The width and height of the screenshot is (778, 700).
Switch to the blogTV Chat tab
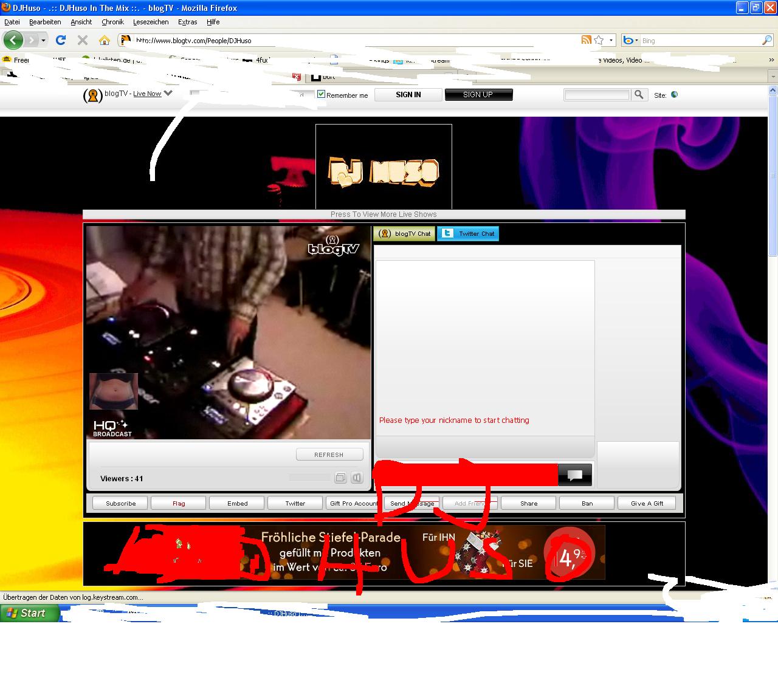pos(404,233)
